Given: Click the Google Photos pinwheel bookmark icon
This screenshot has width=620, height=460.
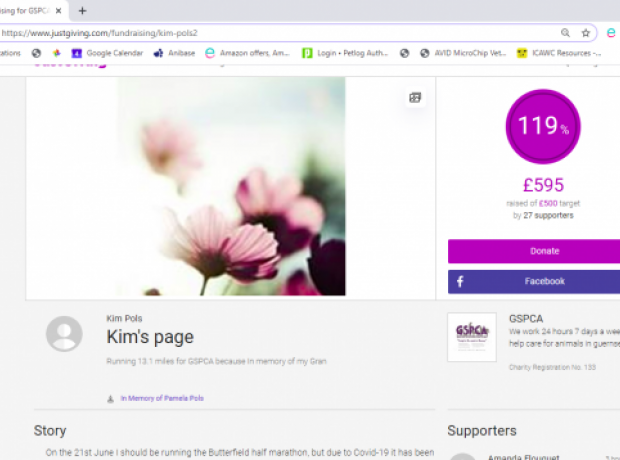Looking at the screenshot, I should (x=57, y=53).
